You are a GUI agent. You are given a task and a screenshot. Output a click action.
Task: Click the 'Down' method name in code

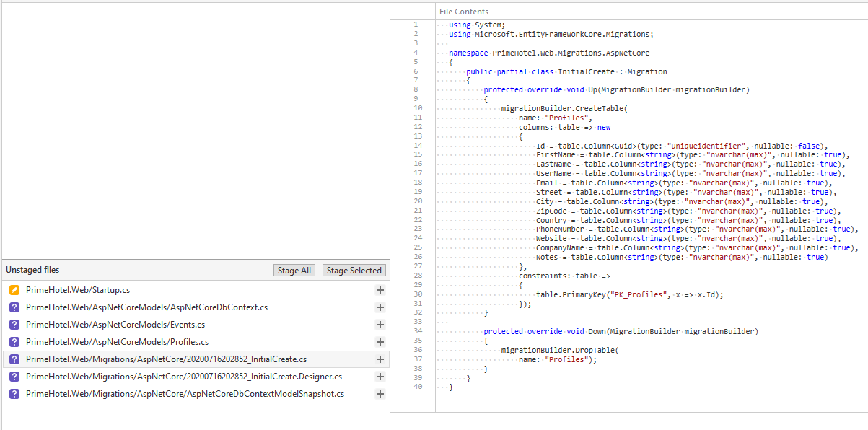pyautogui.click(x=597, y=331)
